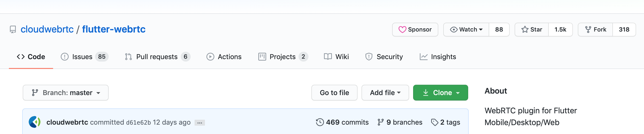Open the Add file dropdown

[x=385, y=93]
